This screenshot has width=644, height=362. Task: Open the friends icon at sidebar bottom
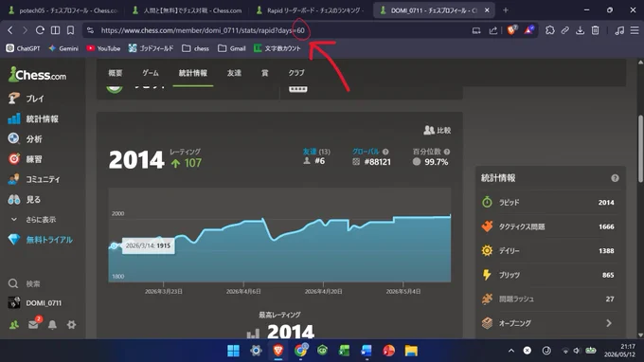click(14, 325)
